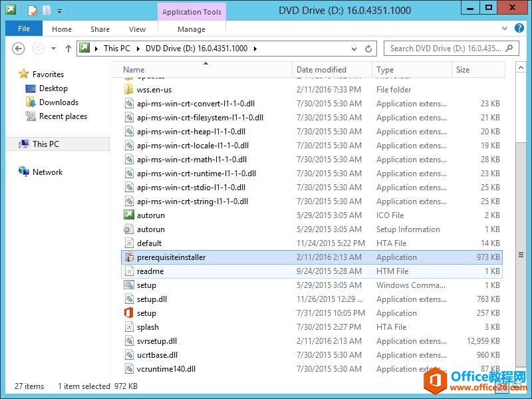Open the Manage tab under Application Tools
Viewport: 532px width, 399px height.
tap(192, 29)
